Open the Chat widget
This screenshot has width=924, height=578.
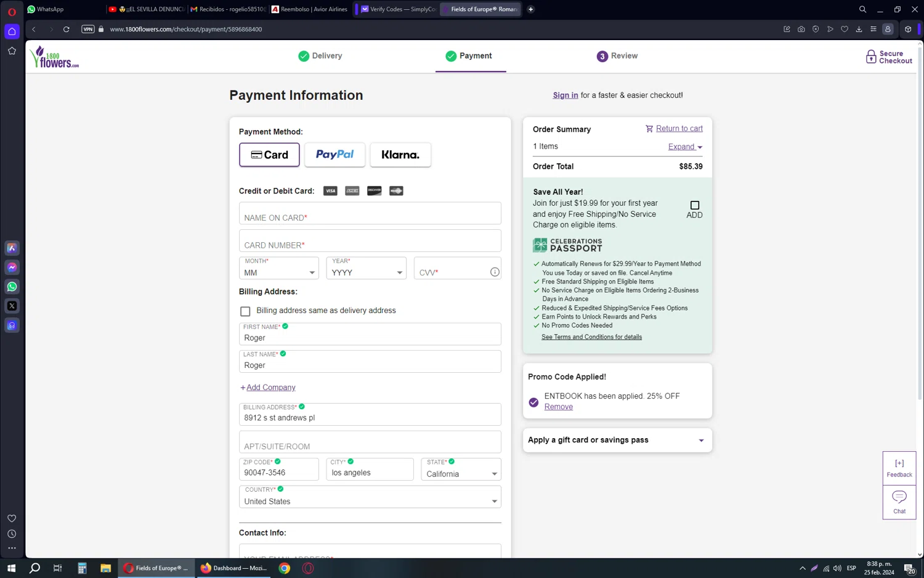(x=899, y=502)
